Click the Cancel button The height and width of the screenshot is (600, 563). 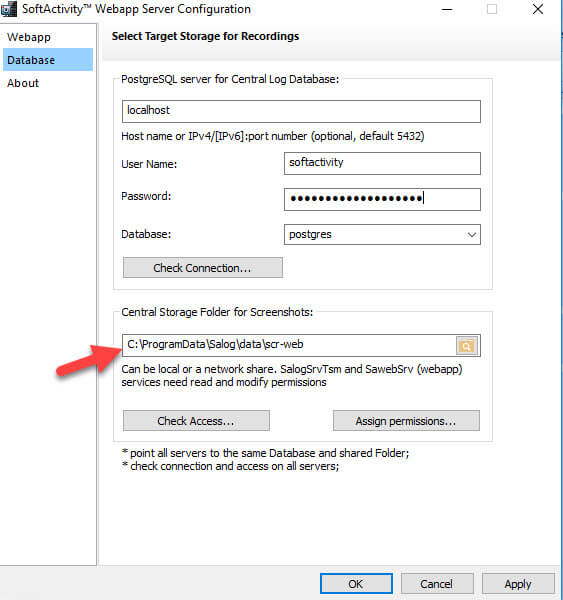coord(437,584)
